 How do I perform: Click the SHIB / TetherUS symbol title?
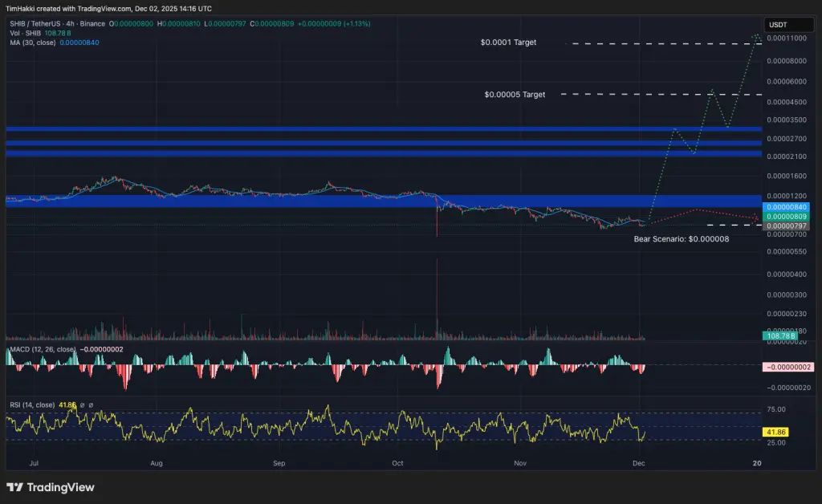point(57,23)
